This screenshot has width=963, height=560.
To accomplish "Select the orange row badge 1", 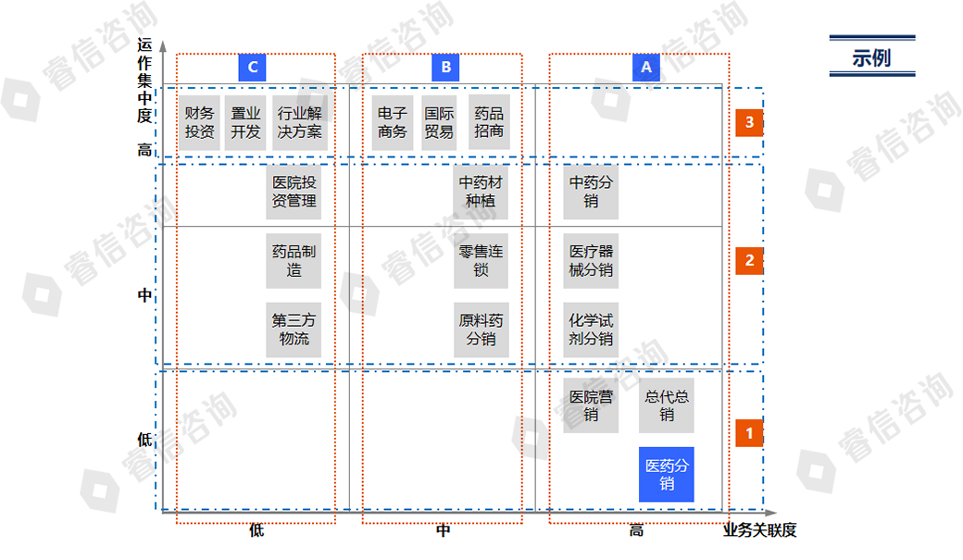I will point(749,432).
